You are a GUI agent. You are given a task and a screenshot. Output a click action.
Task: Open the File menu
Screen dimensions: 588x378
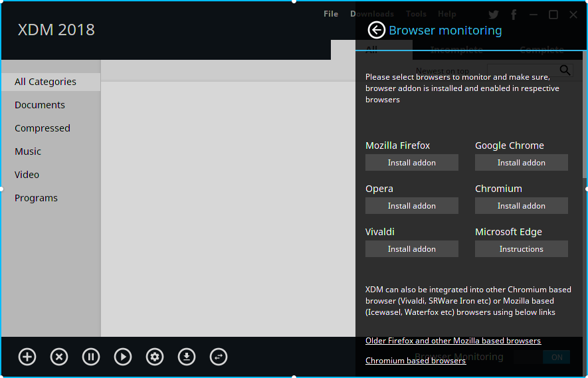(331, 14)
